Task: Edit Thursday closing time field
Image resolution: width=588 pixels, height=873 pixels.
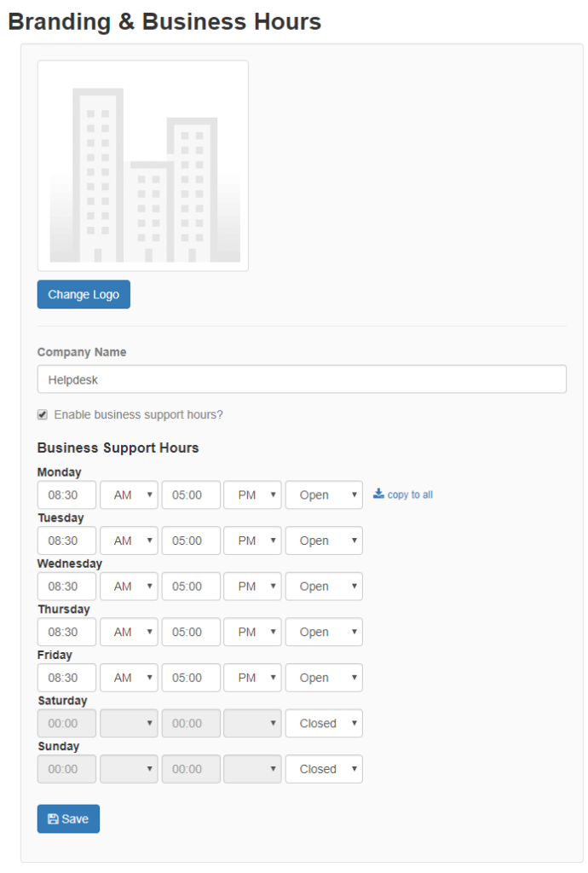Action: tap(191, 632)
